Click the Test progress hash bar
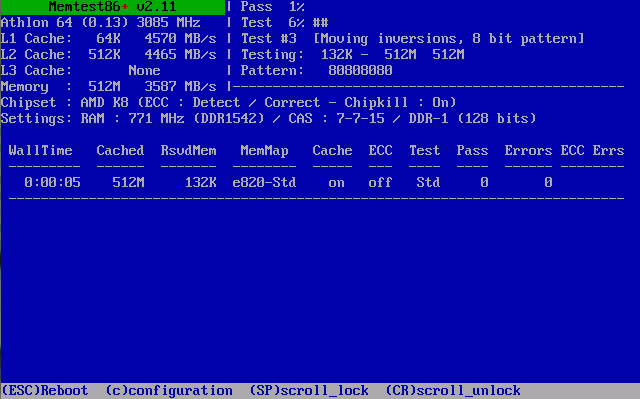640x399 pixels. [320, 22]
